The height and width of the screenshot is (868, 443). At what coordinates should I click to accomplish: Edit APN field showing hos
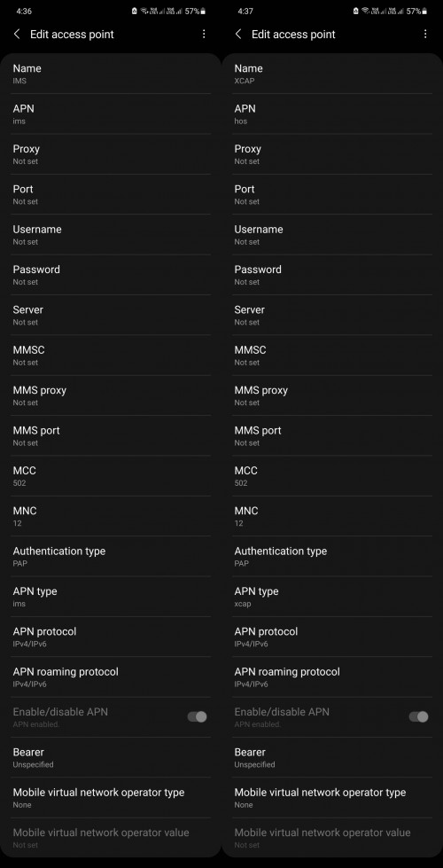(332, 114)
